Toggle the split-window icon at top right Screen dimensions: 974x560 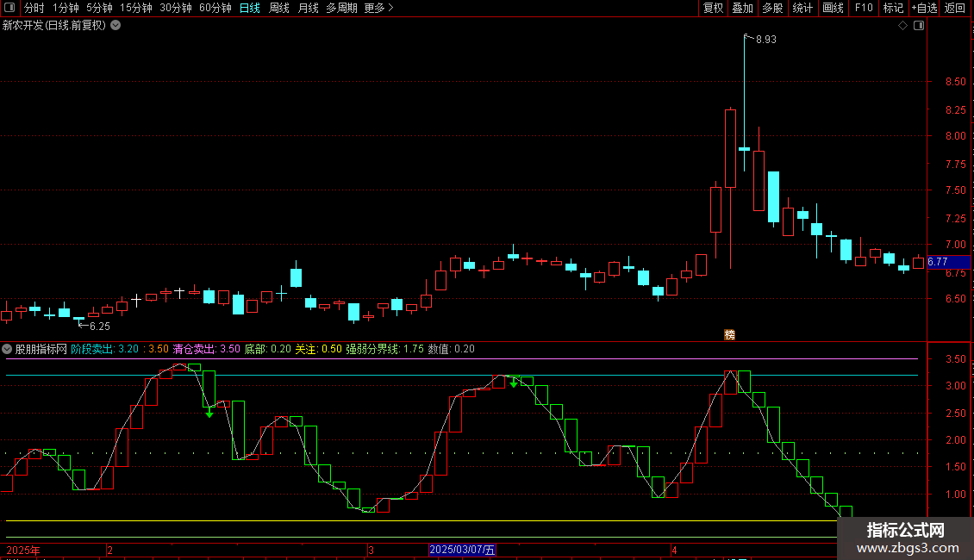(919, 26)
